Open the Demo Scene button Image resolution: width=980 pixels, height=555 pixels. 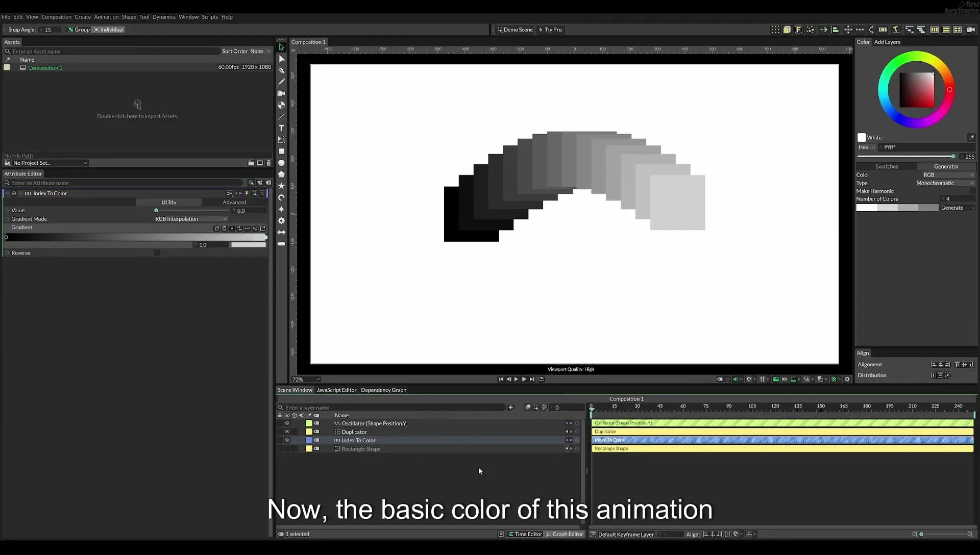(515, 30)
